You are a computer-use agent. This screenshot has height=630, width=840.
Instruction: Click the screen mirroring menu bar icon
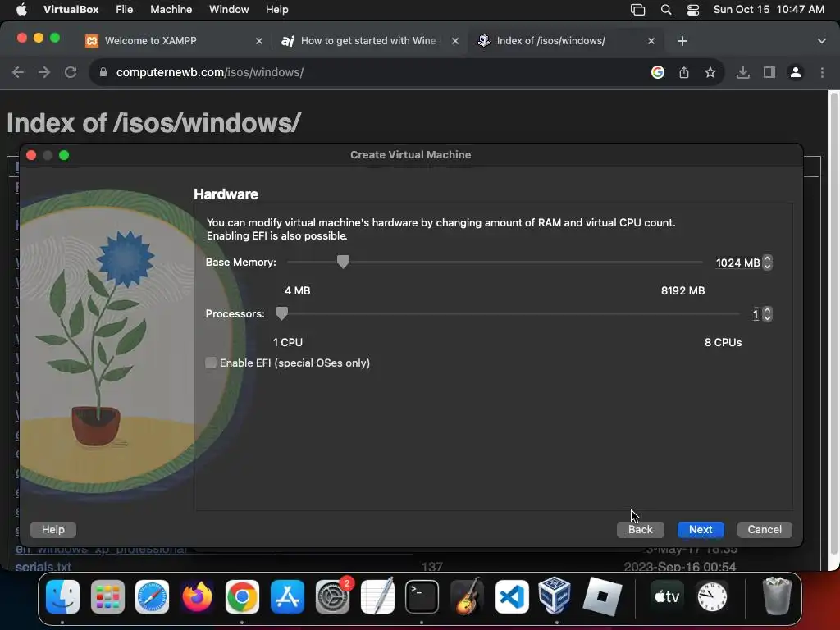coord(637,10)
